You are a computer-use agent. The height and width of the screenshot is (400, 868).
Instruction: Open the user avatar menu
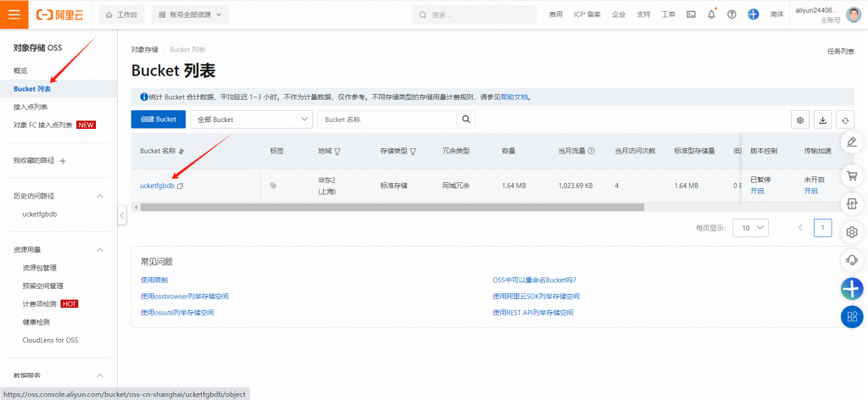(x=854, y=14)
